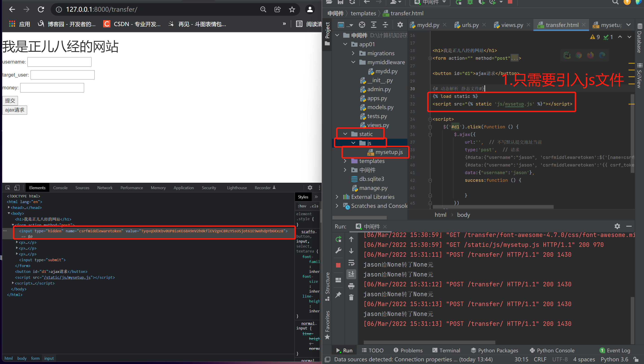Hide the Run tool window
The height and width of the screenshot is (364, 644).
629,226
